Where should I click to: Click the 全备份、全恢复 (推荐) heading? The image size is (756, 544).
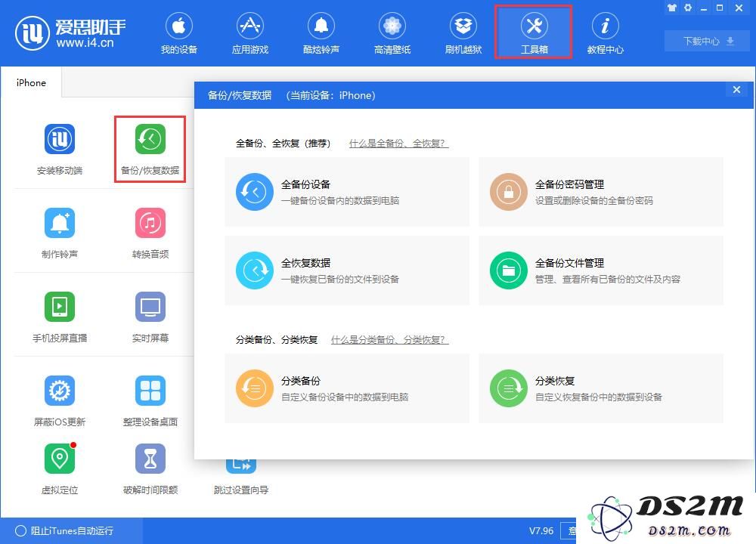(283, 143)
